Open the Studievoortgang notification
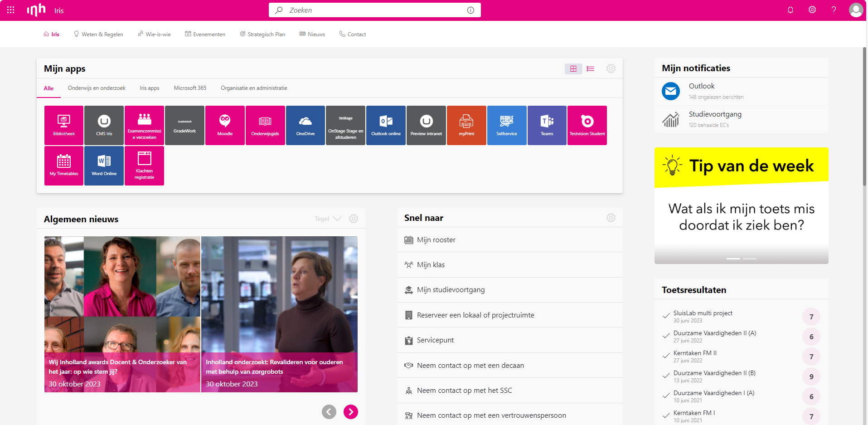The width and height of the screenshot is (868, 425). (x=742, y=119)
